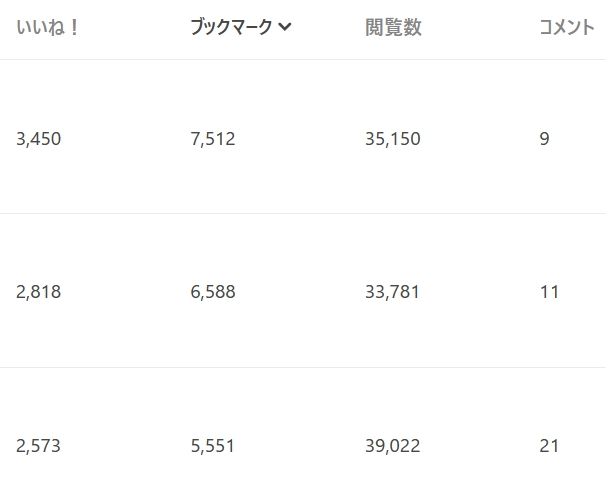Select the コメント column header
Image resolution: width=606 pixels, height=482 pixels.
(x=566, y=28)
